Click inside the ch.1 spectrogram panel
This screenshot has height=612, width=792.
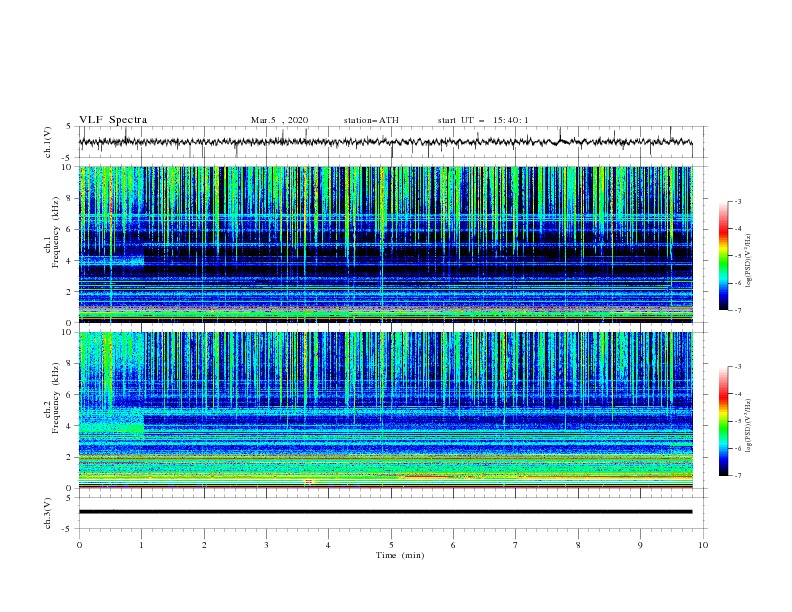(385, 244)
